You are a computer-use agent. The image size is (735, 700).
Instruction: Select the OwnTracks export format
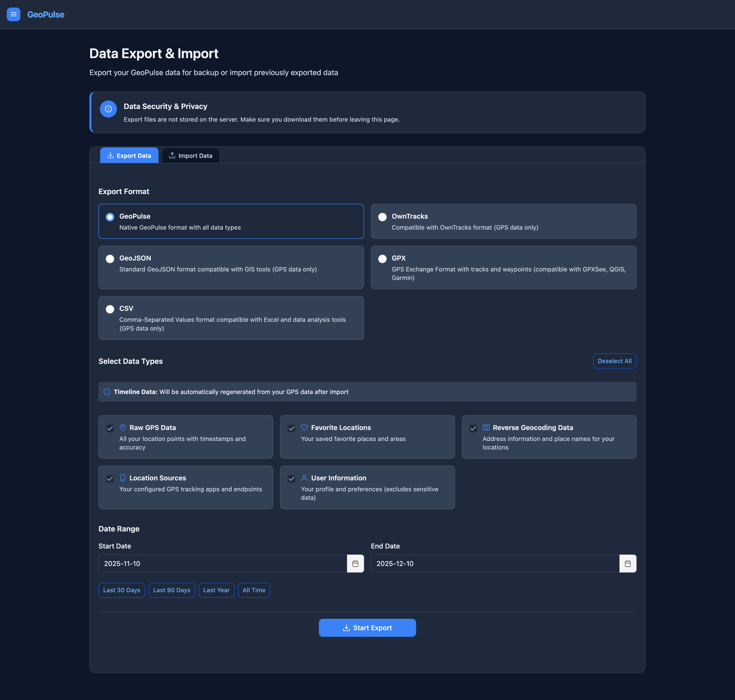coord(382,217)
